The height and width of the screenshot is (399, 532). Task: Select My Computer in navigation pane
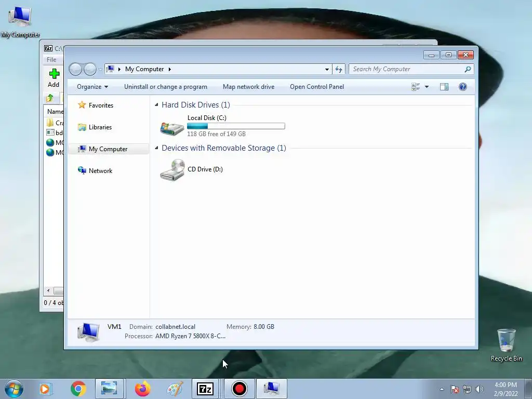click(x=108, y=149)
